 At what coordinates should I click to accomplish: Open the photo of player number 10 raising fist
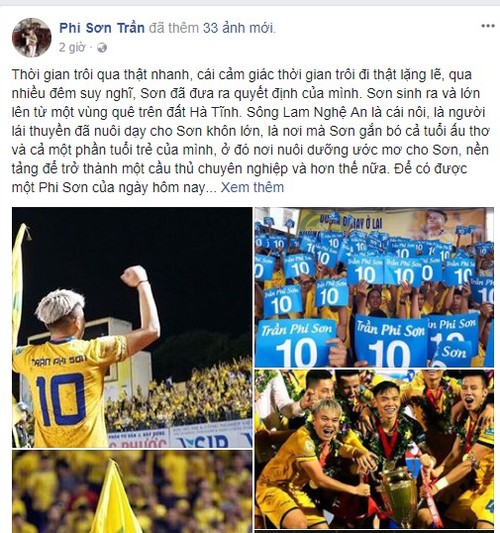(x=132, y=327)
